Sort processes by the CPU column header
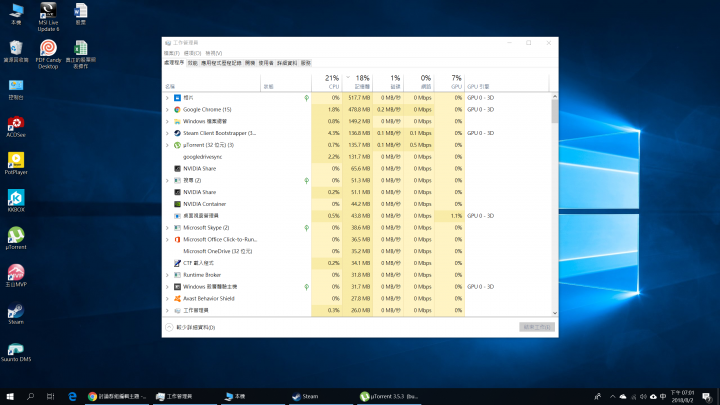The width and height of the screenshot is (720, 405). tap(326, 82)
